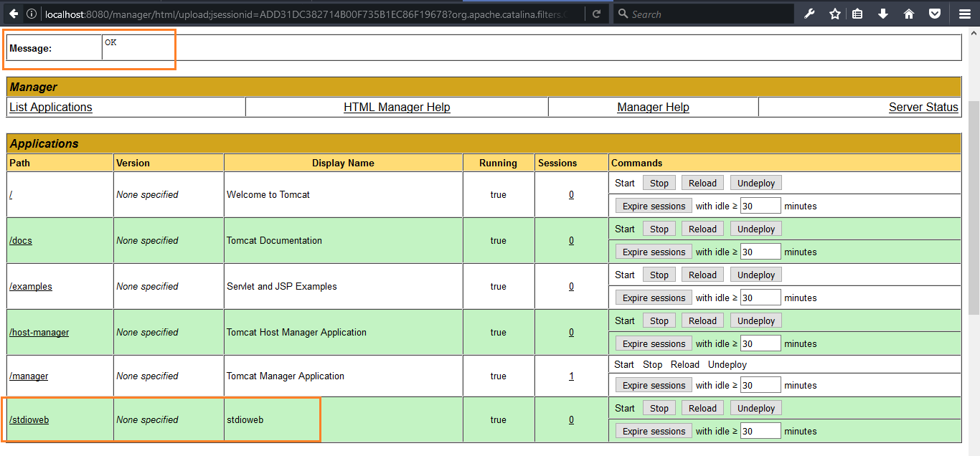980x456 pixels.
Task: Click idle minutes field for root app
Action: click(760, 206)
